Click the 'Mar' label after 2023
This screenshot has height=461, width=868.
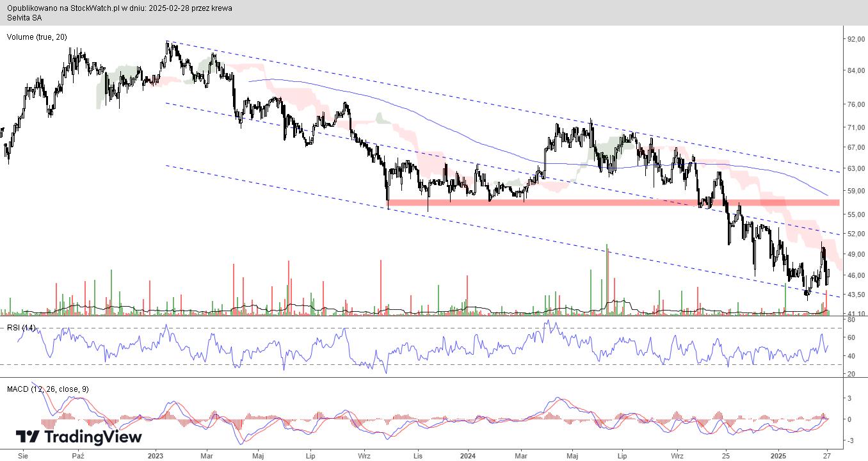pyautogui.click(x=207, y=456)
